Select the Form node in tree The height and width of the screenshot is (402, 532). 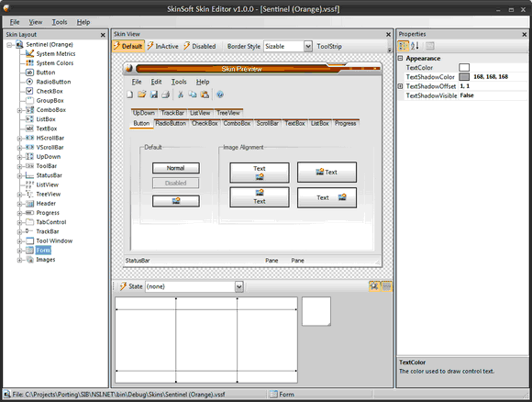[43, 251]
